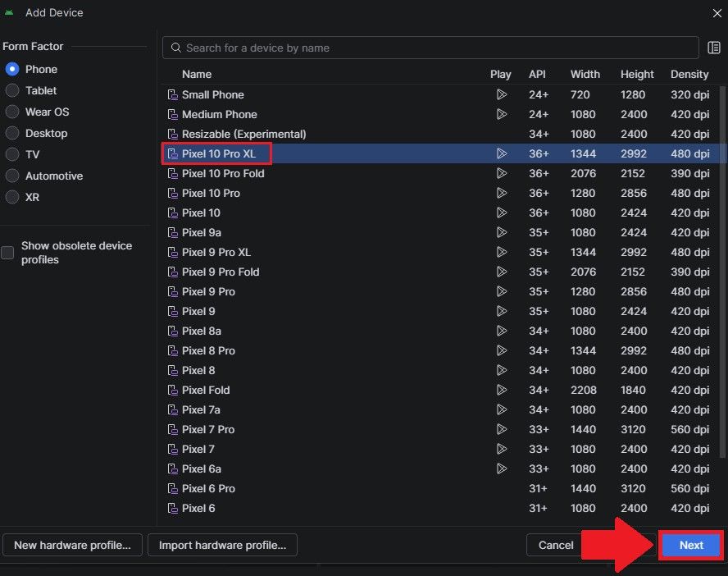
Task: Click the Pixel 7a device icon
Action: click(173, 409)
